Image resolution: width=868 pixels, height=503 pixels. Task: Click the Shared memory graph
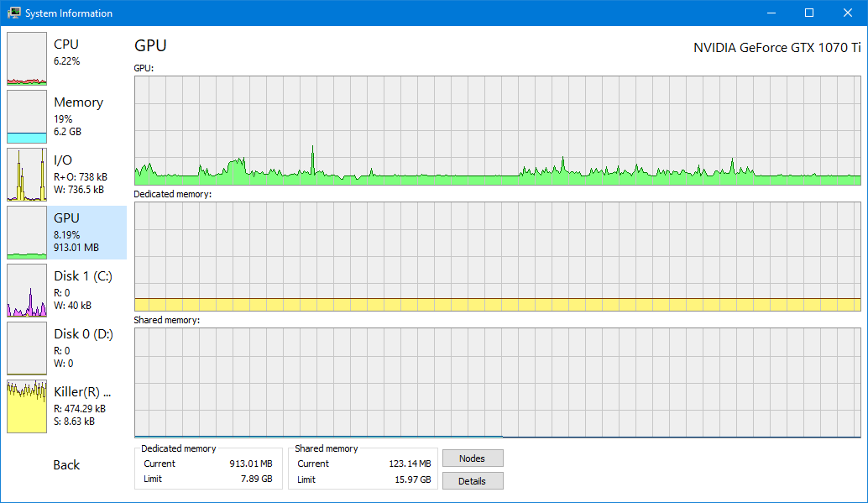pyautogui.click(x=499, y=378)
